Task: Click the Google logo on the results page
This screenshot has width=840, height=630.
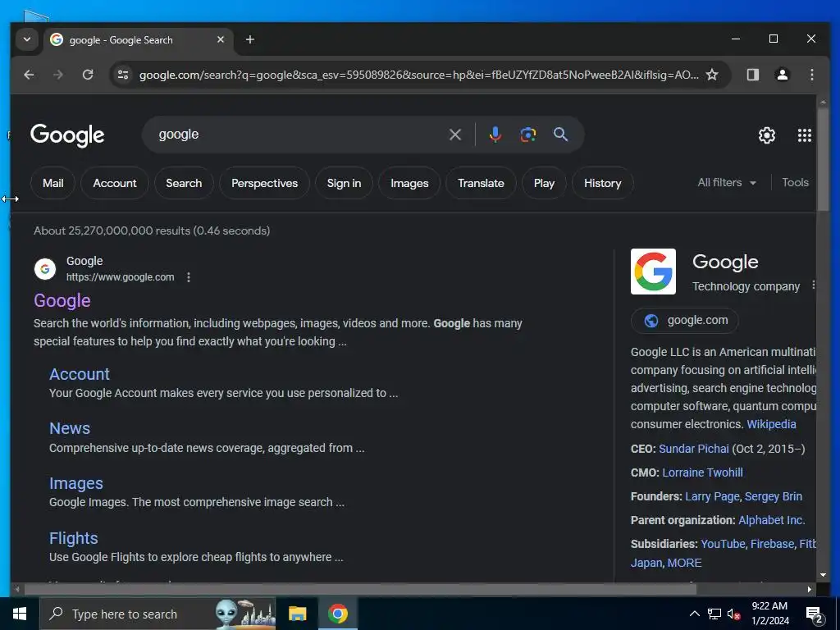Action: (67, 135)
